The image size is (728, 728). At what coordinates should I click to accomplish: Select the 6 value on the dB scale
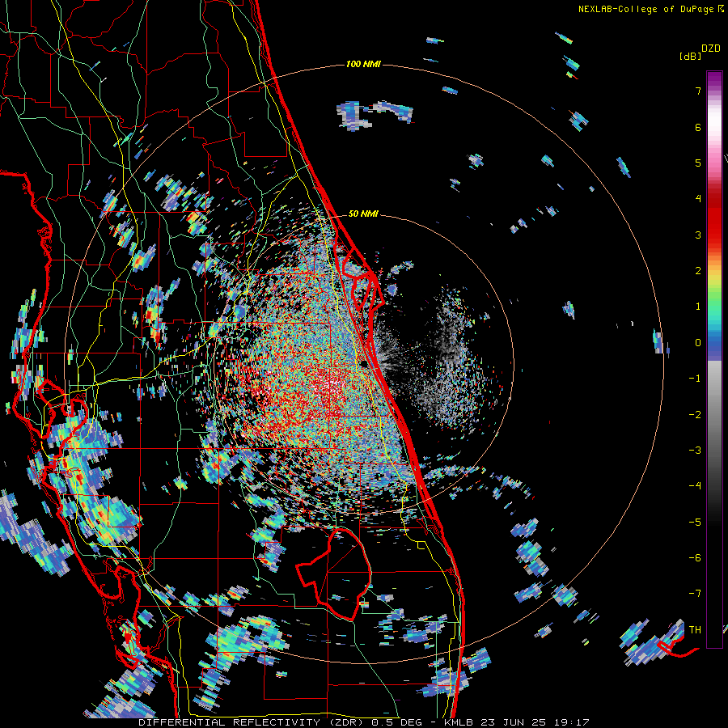coord(698,127)
